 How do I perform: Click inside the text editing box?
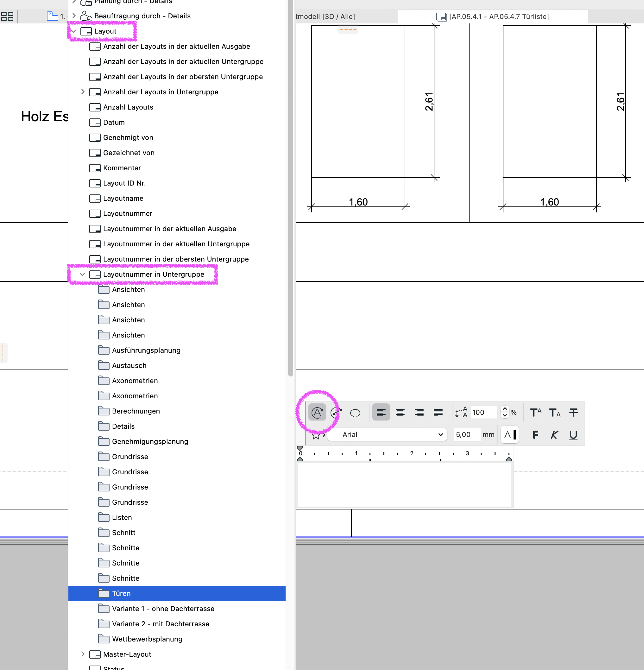click(x=405, y=484)
